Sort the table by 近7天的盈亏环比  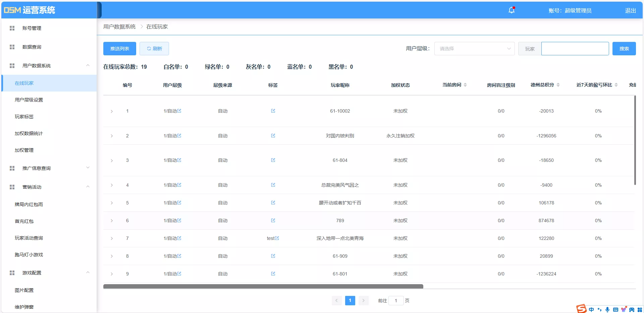(x=616, y=85)
